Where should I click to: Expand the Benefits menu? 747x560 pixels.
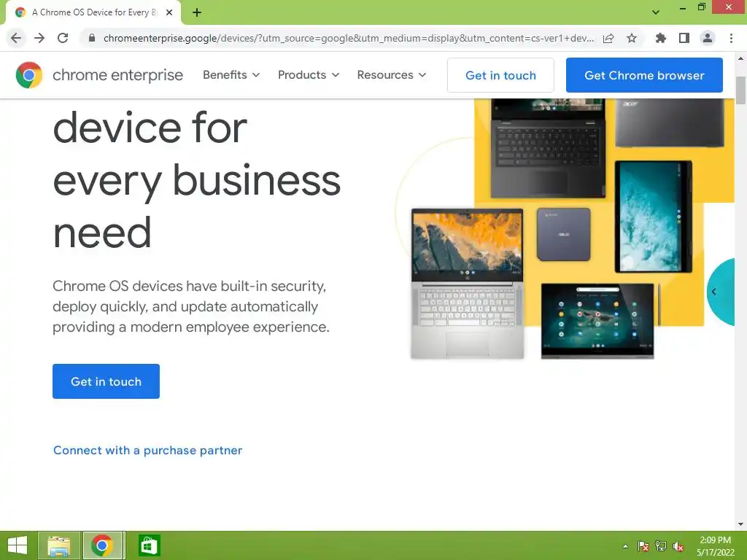pos(231,75)
